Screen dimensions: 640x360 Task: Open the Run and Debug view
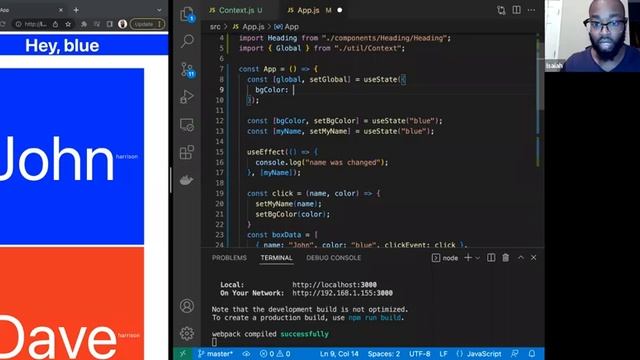click(187, 97)
